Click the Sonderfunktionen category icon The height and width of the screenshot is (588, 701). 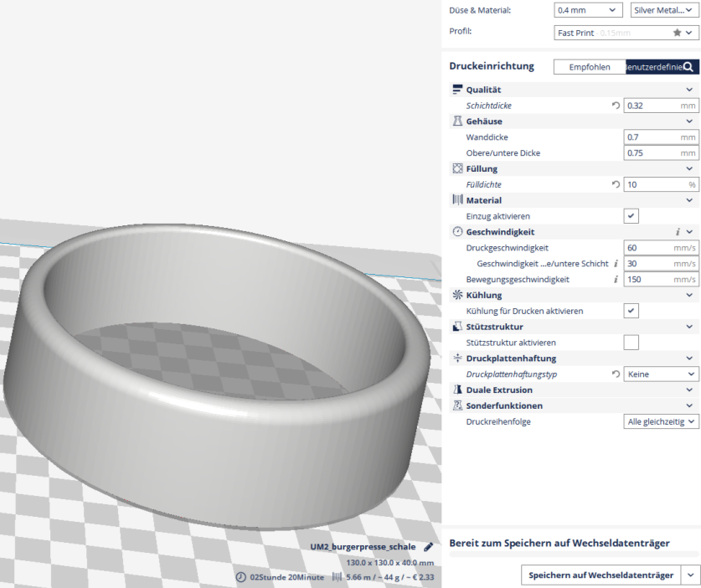pos(457,405)
